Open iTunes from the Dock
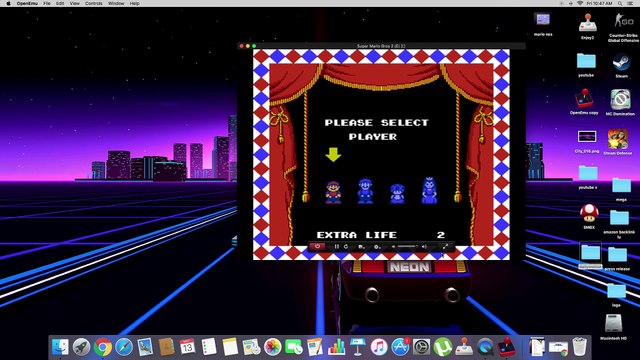 [379, 347]
